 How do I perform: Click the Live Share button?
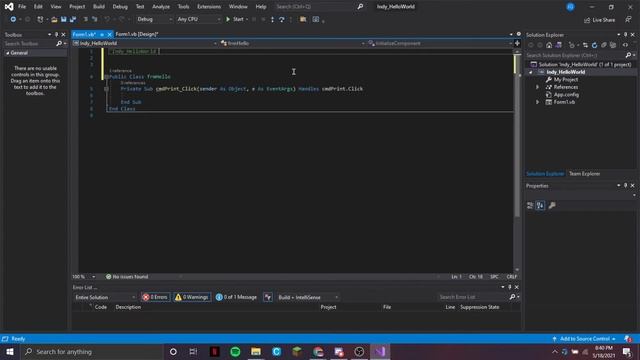599,20
